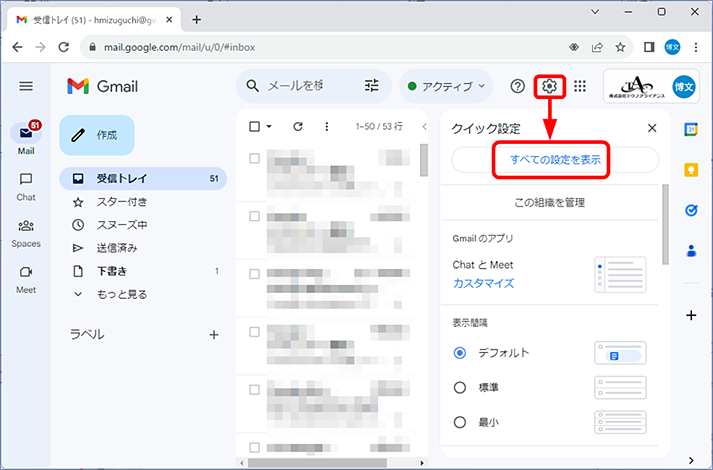Viewport: 713px width, 470px height.
Task: Click the Chat と Meet layout thumbnail
Action: pos(620,275)
